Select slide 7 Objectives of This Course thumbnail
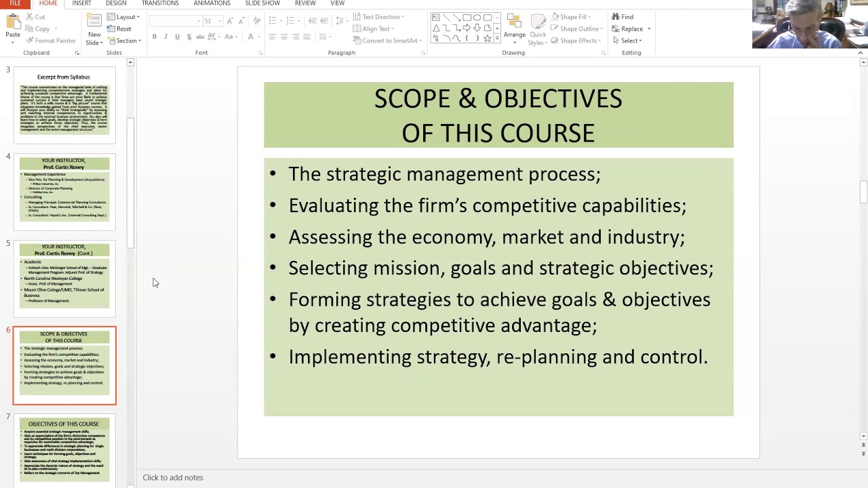The width and height of the screenshot is (868, 488). click(64, 451)
